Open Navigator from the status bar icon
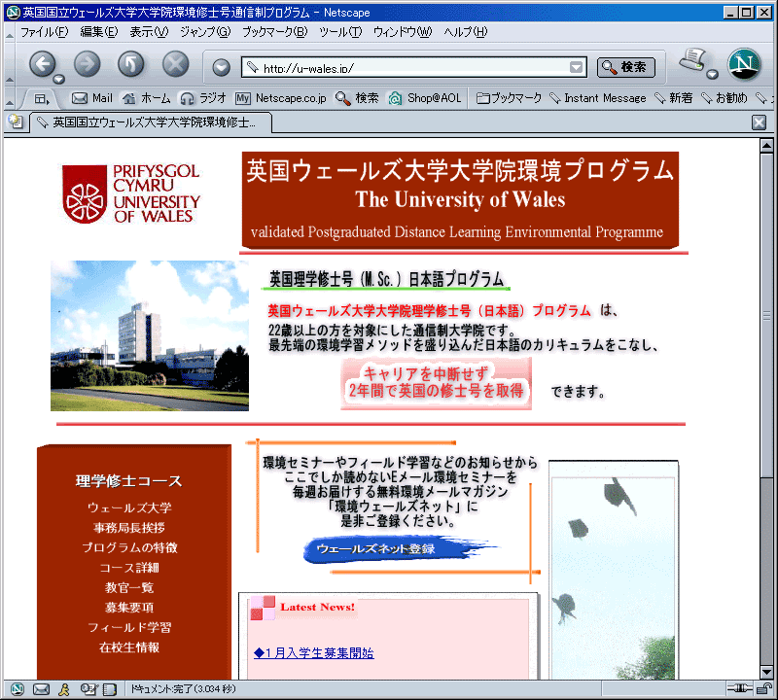Image resolution: width=778 pixels, height=700 pixels. (17, 689)
